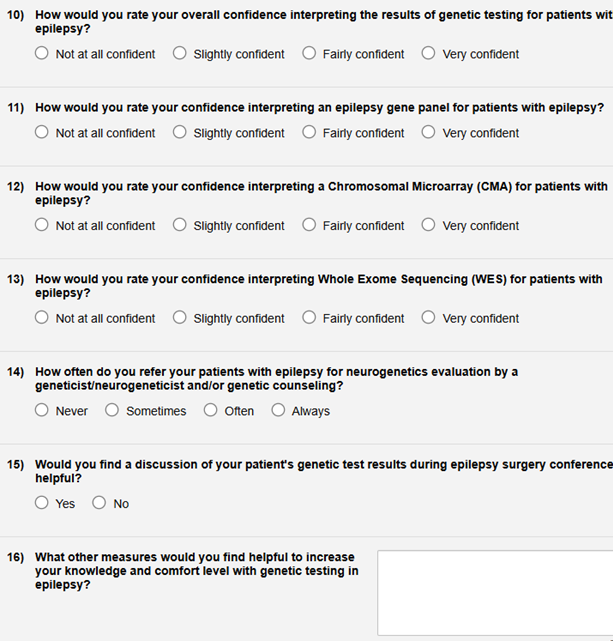Answer 'Yes' to epilepsy surgery conference discussion
The image size is (613, 641).
(x=42, y=503)
